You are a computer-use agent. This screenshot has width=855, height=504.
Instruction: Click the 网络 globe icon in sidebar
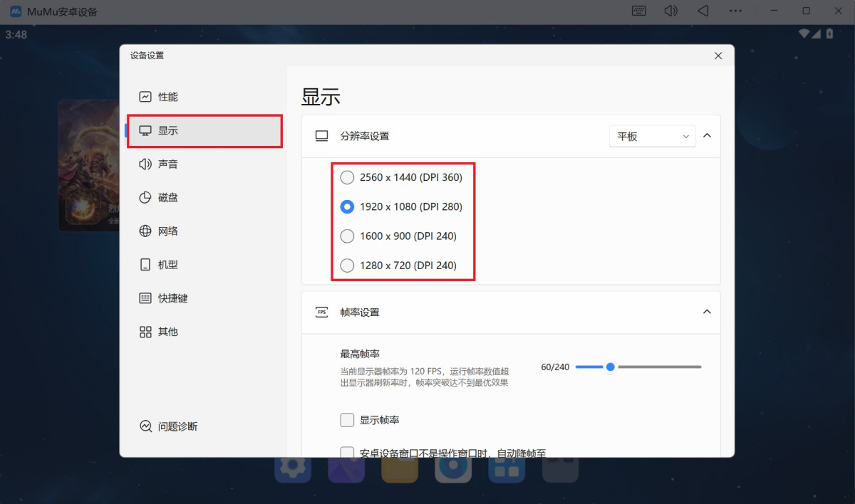click(x=145, y=231)
